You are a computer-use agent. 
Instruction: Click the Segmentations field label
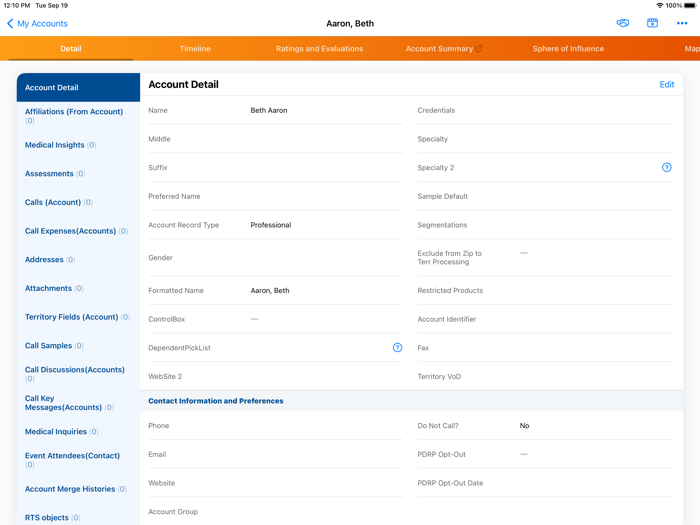tap(442, 225)
